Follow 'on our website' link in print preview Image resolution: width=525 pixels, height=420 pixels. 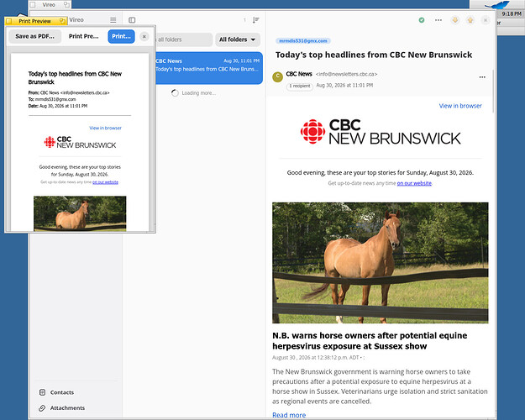(105, 182)
